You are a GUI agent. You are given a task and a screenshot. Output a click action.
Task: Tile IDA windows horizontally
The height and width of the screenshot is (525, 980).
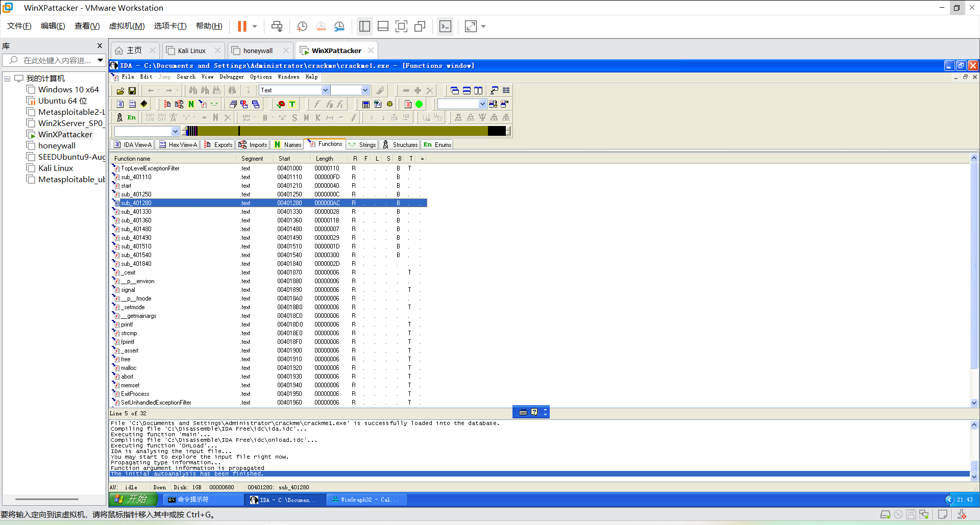point(467,91)
